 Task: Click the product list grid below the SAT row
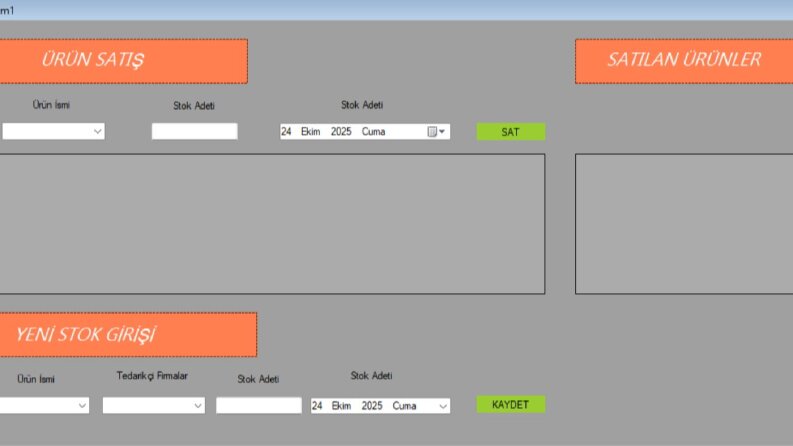[x=273, y=224]
